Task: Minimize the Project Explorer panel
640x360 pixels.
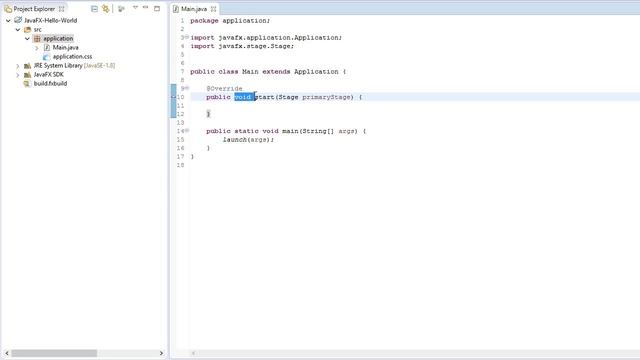Action: pos(146,8)
